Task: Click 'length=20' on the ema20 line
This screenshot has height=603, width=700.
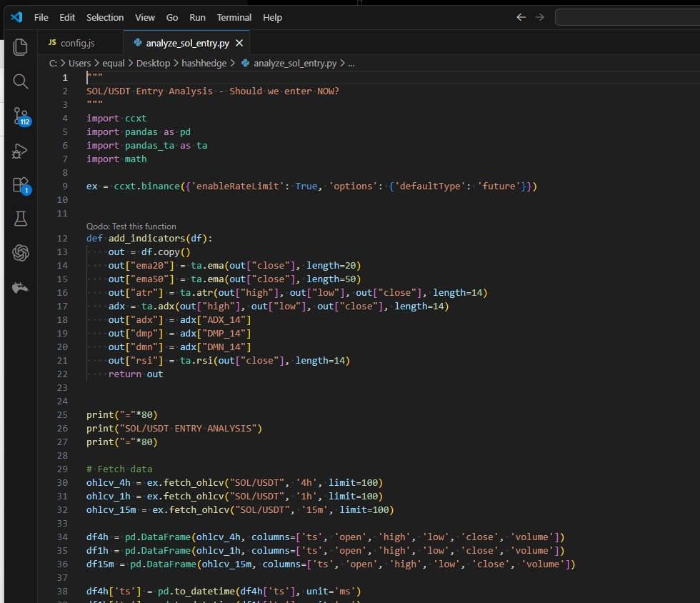Action: click(331, 265)
